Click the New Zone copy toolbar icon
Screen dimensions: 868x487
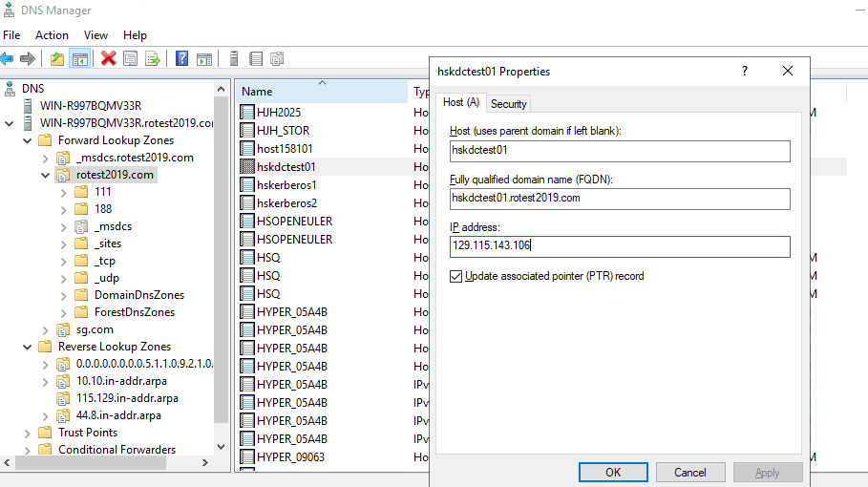pos(277,58)
